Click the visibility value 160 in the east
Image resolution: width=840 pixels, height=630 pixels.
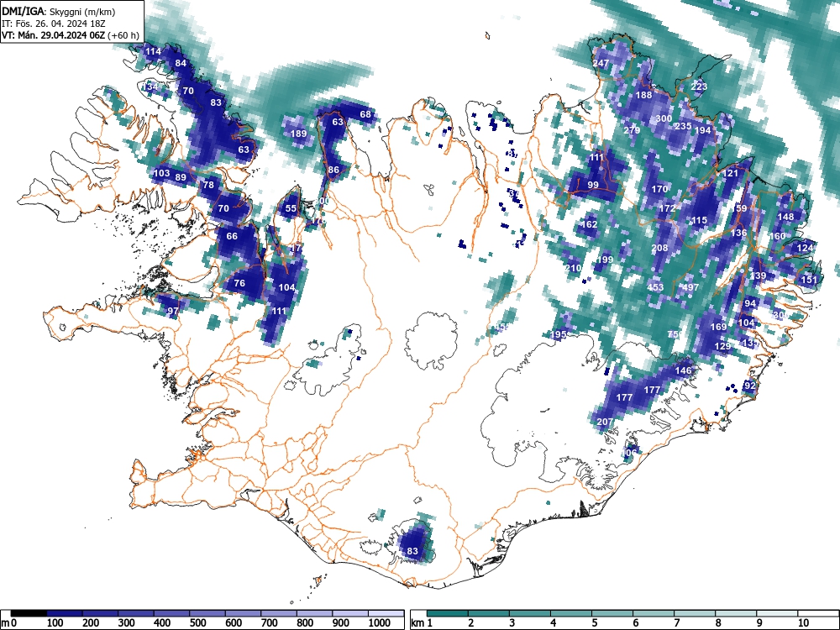pyautogui.click(x=777, y=236)
